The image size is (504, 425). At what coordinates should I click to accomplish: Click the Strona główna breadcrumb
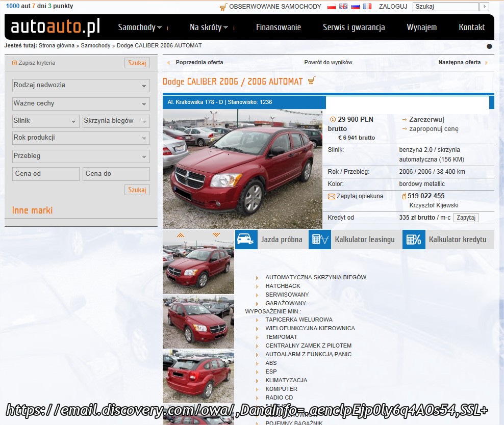57,45
